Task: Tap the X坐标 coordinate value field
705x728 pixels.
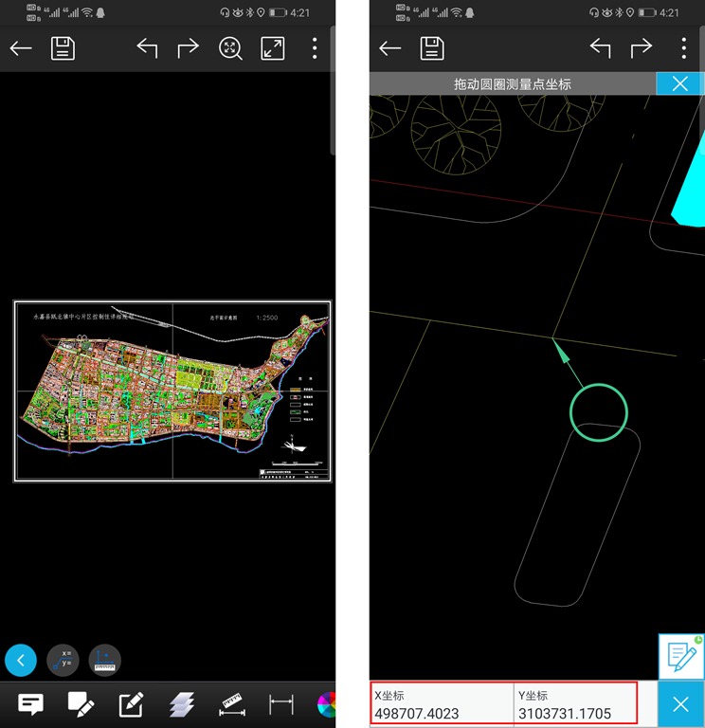Action: tap(442, 704)
